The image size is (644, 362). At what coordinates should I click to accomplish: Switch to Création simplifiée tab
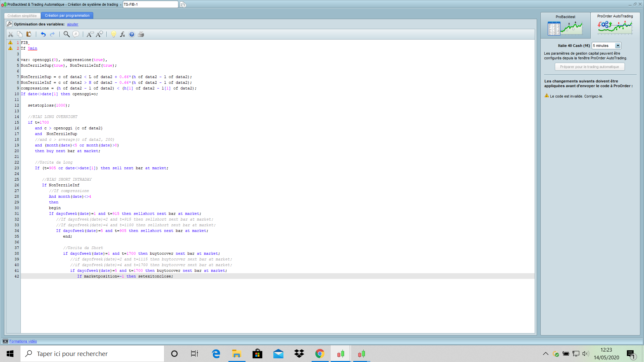point(22,16)
